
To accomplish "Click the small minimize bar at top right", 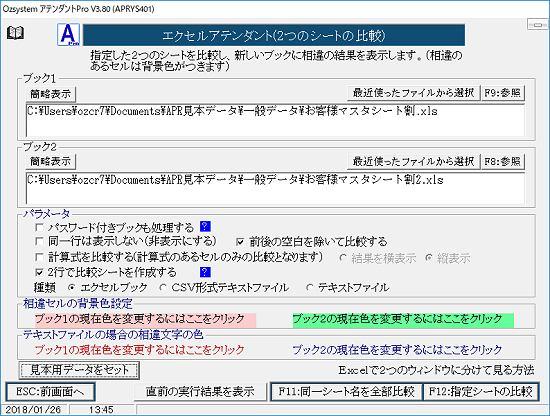I will point(537,25).
